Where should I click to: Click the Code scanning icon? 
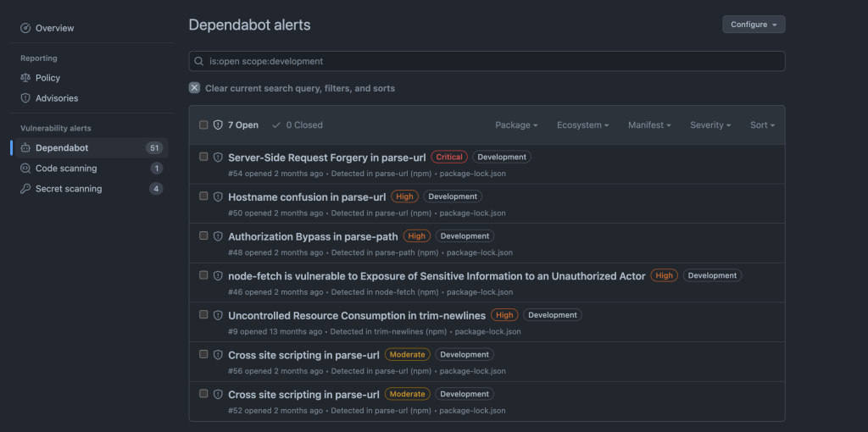[25, 169]
